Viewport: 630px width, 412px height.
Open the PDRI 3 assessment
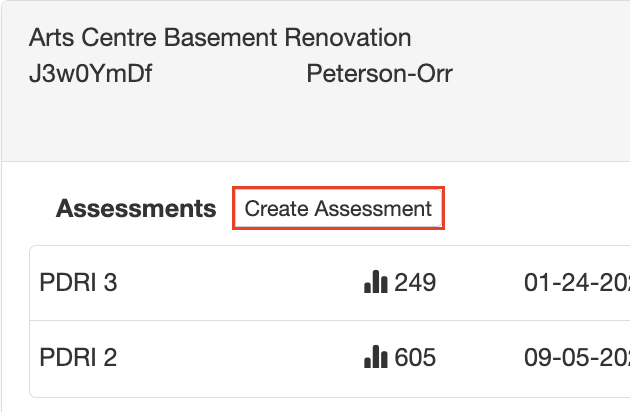tap(78, 283)
